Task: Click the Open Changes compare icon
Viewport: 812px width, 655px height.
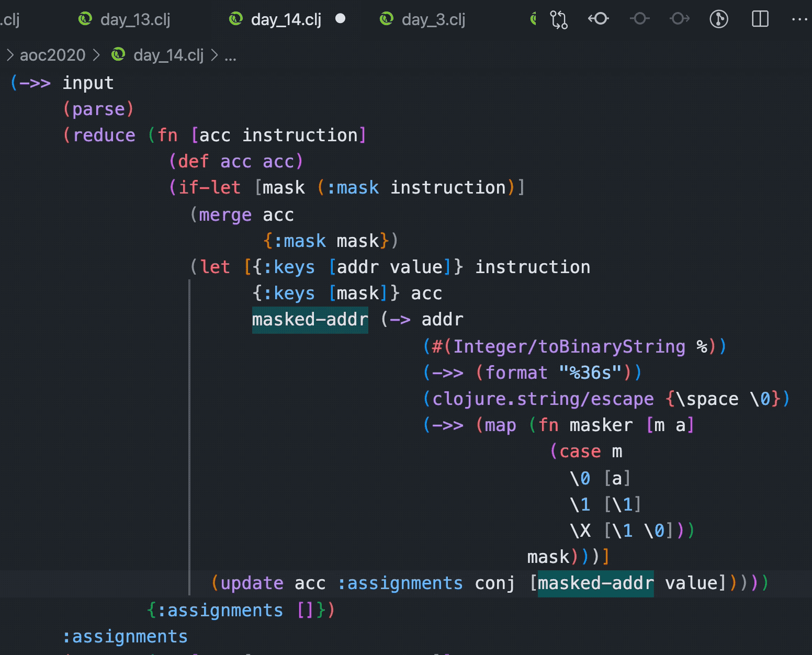Action: pos(559,19)
